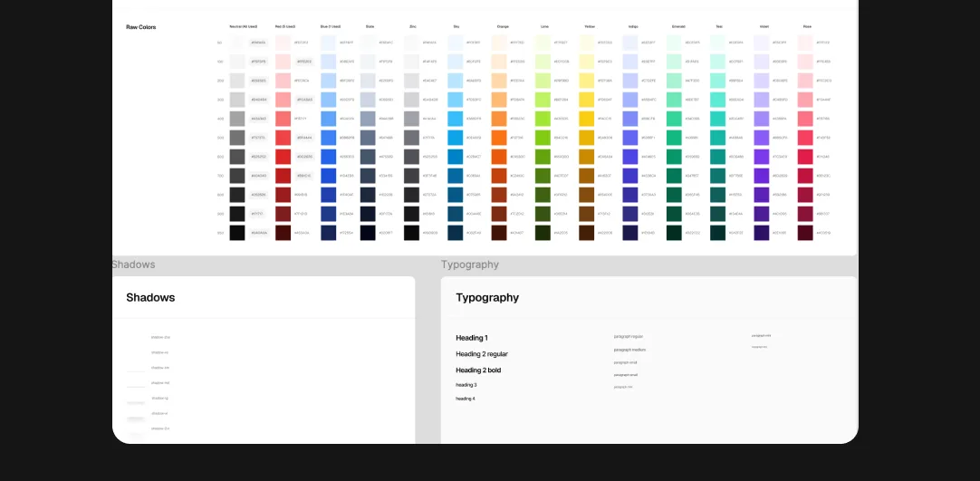This screenshot has height=481, width=980.
Task: Click the "Neutral (All Used)" column header
Action: pos(243,27)
